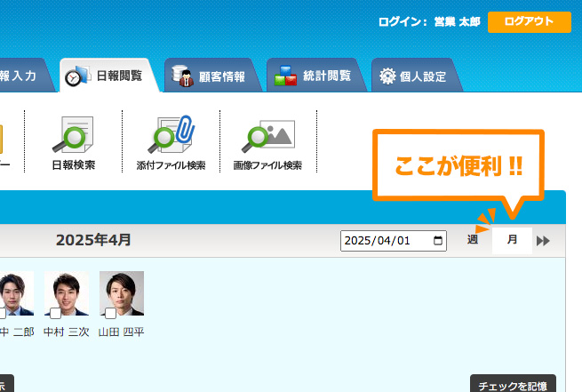Image resolution: width=582 pixels, height=392 pixels.
Task: Open the 日報閲覧 tab
Action: [x=110, y=76]
